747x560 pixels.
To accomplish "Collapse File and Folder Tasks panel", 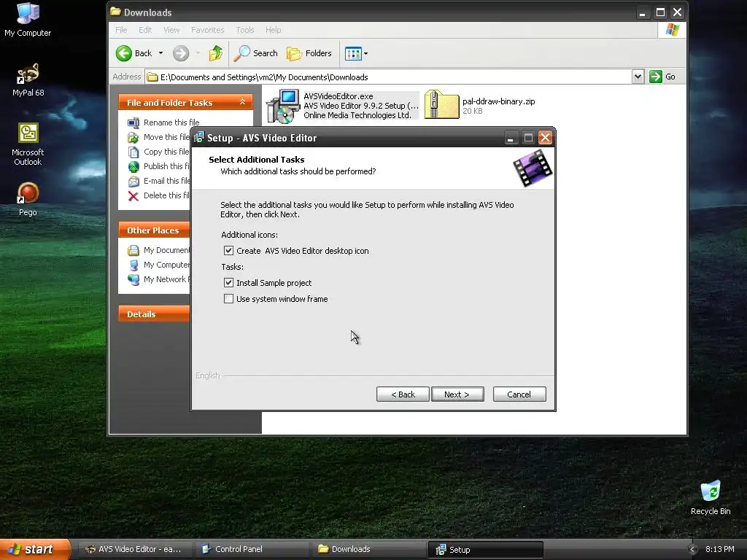I will point(242,102).
